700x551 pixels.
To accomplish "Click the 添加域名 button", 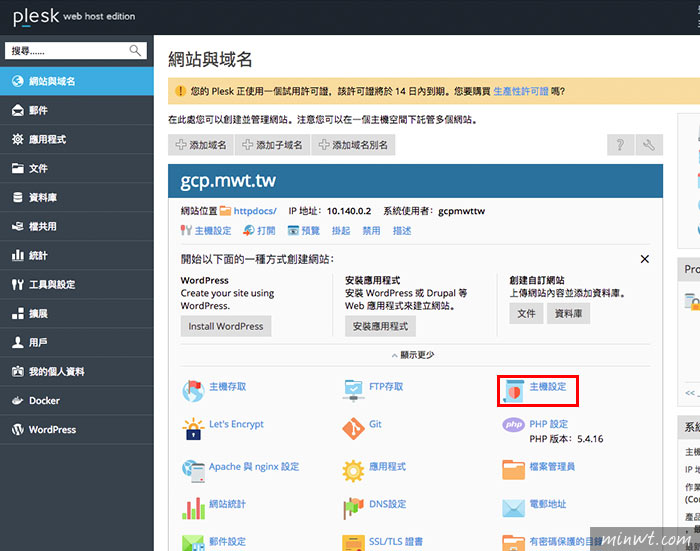I will click(x=201, y=145).
